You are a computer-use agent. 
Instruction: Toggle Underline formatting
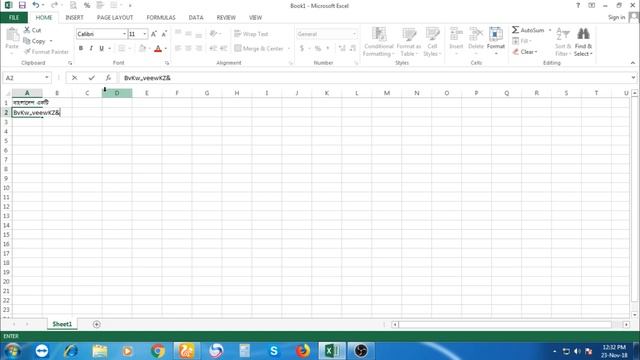coord(101,49)
